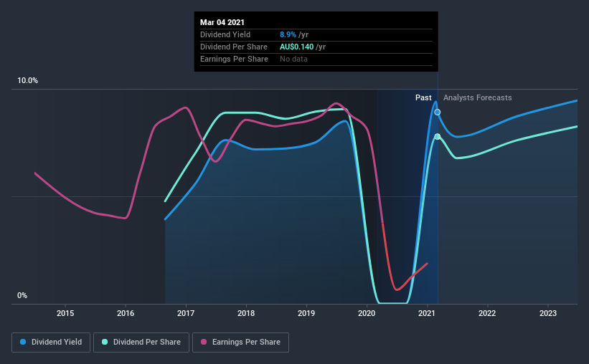The image size is (589, 364).
Task: Select the Dividend Per Share data point marker
Action: click(437, 137)
